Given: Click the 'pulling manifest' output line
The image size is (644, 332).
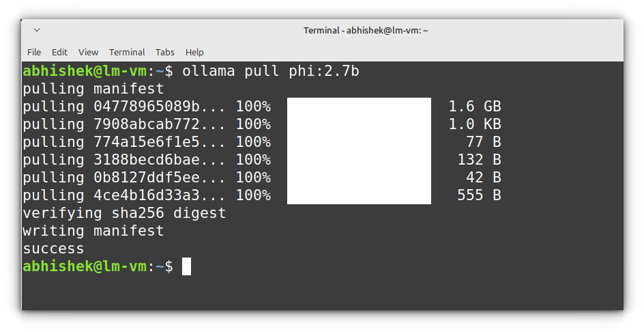Looking at the screenshot, I should click(93, 89).
